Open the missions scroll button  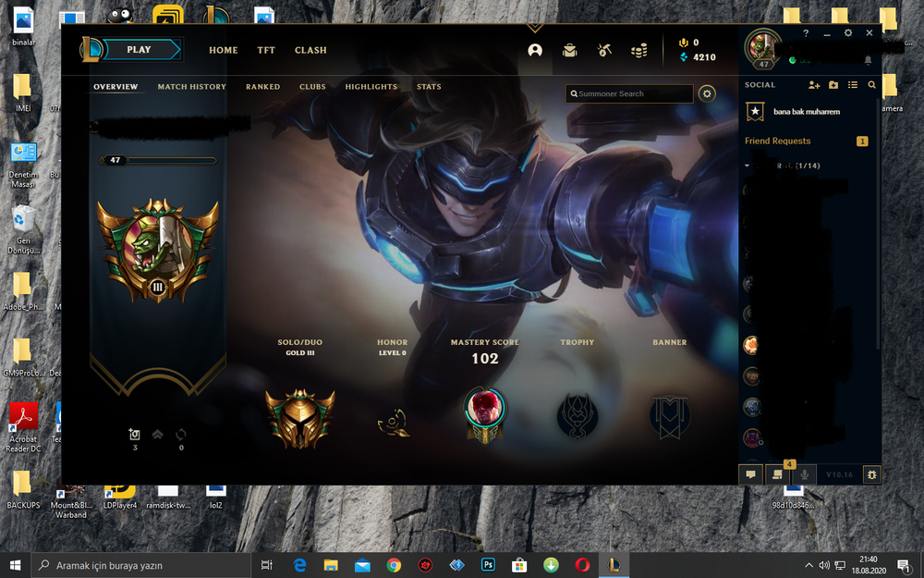pos(777,474)
